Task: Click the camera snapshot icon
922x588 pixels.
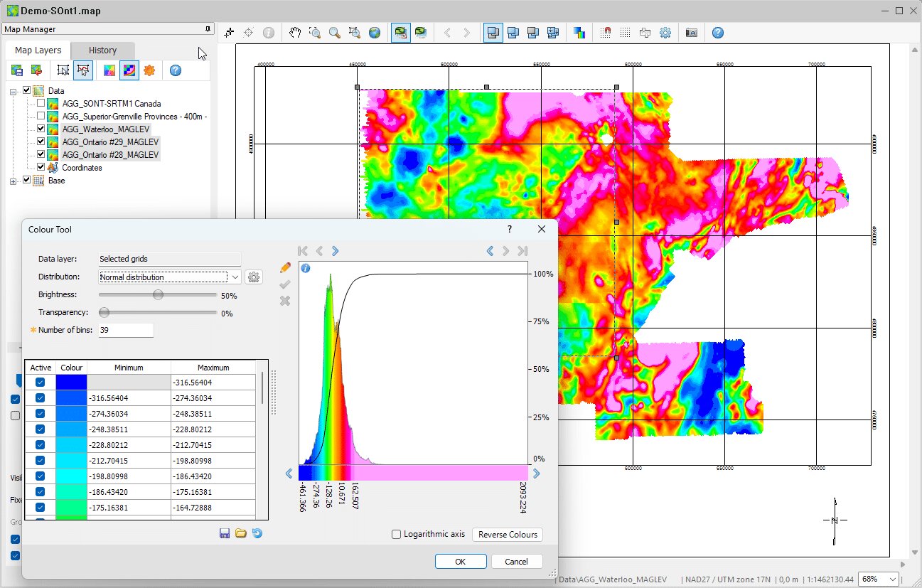Action: (x=691, y=33)
